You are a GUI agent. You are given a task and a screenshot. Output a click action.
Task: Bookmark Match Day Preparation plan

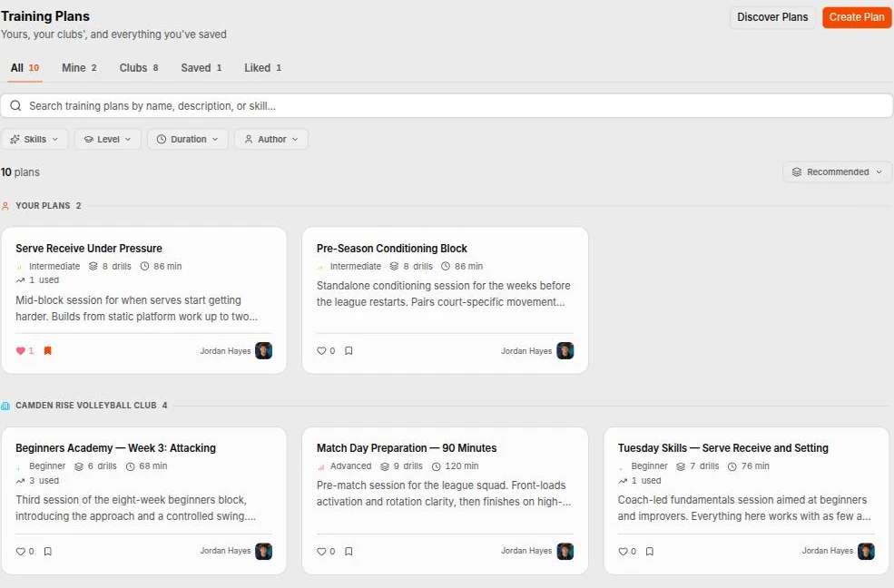click(349, 552)
